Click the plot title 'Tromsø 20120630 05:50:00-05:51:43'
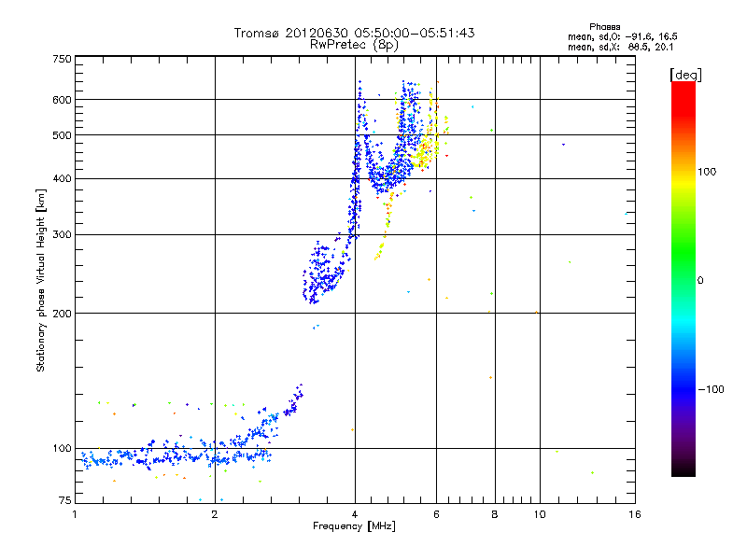 [354, 33]
